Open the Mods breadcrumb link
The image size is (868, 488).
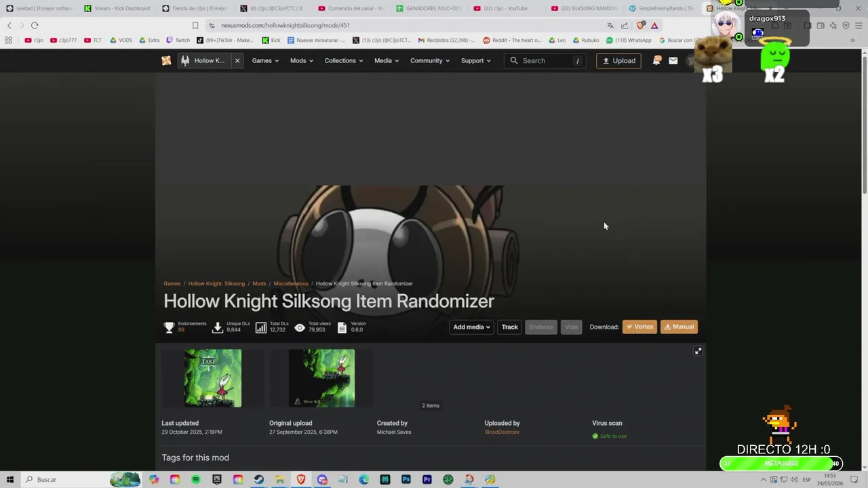pyautogui.click(x=259, y=283)
